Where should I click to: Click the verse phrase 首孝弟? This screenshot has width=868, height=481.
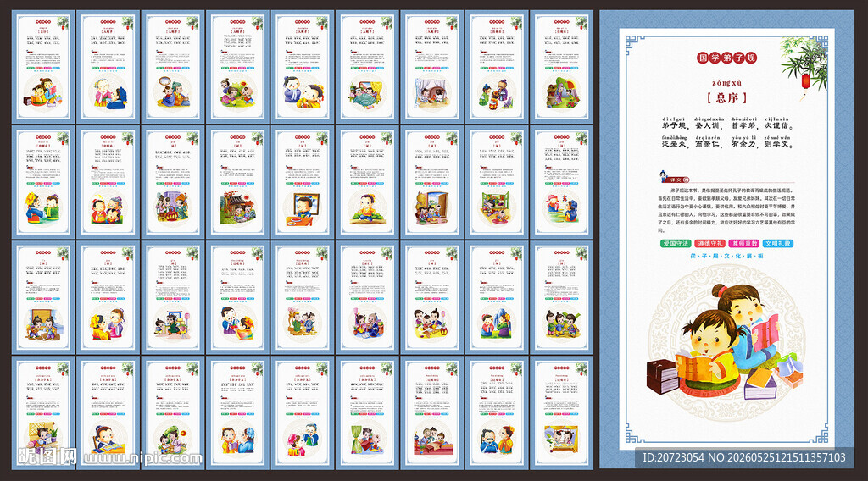tap(744, 125)
